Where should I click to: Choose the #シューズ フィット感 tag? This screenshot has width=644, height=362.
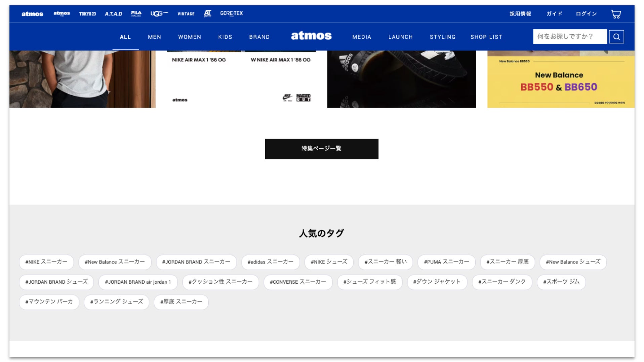click(x=370, y=282)
